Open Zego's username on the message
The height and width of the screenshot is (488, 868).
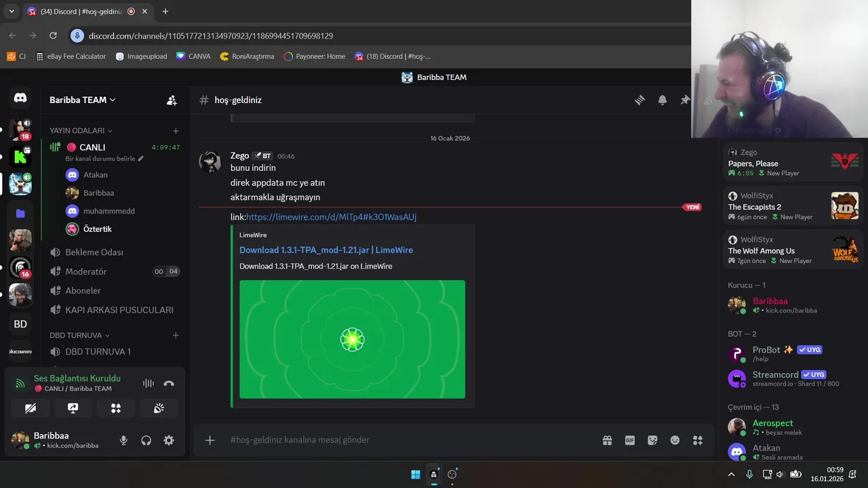coord(239,155)
